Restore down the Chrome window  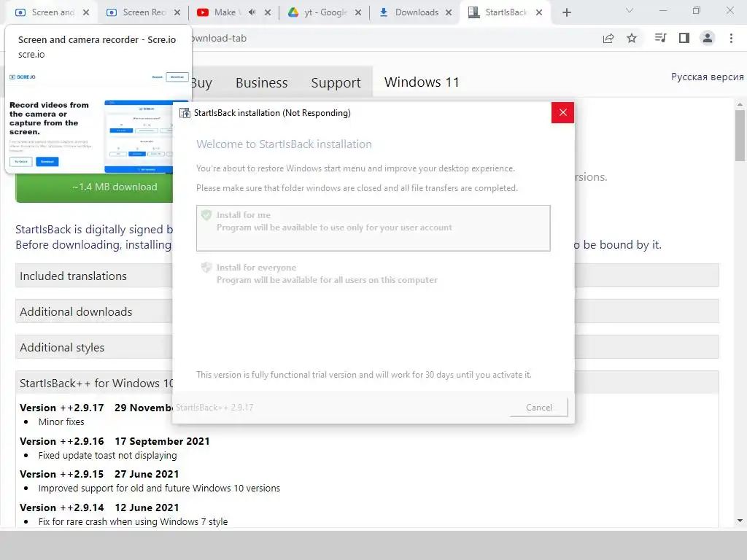697,10
